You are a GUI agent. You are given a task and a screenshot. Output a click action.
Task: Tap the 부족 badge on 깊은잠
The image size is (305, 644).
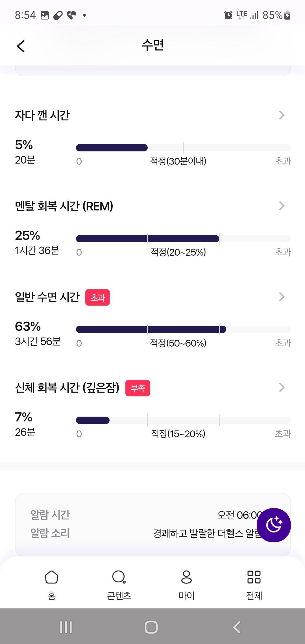click(x=138, y=388)
